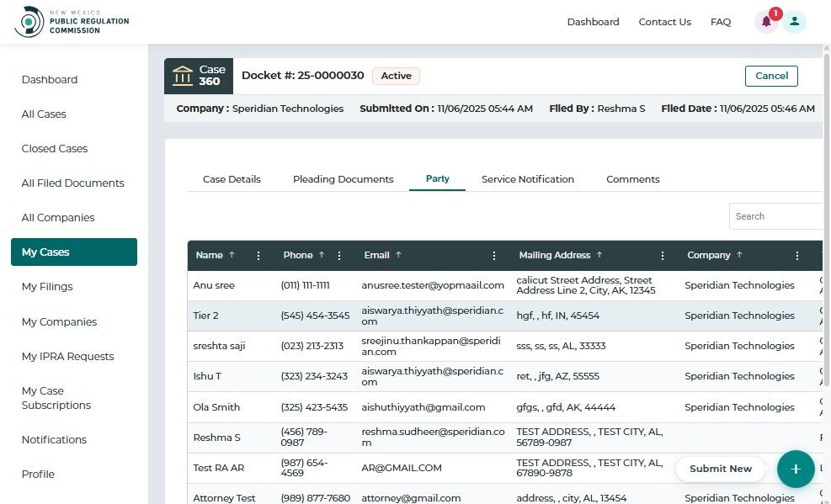Viewport: 831px width, 504px height.
Task: Select the Ola Smith name cell
Action: [x=216, y=407]
